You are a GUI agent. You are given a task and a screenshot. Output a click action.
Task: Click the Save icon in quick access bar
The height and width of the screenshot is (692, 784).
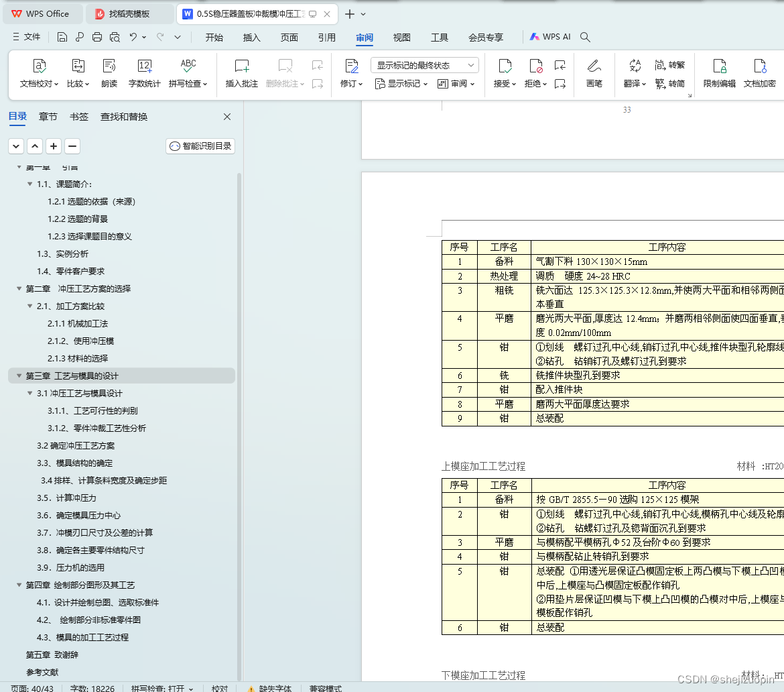pos(62,37)
